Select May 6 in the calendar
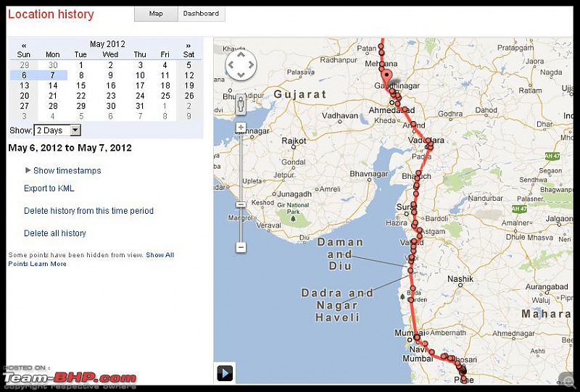Viewport: 580px width, 392px height. pos(24,75)
